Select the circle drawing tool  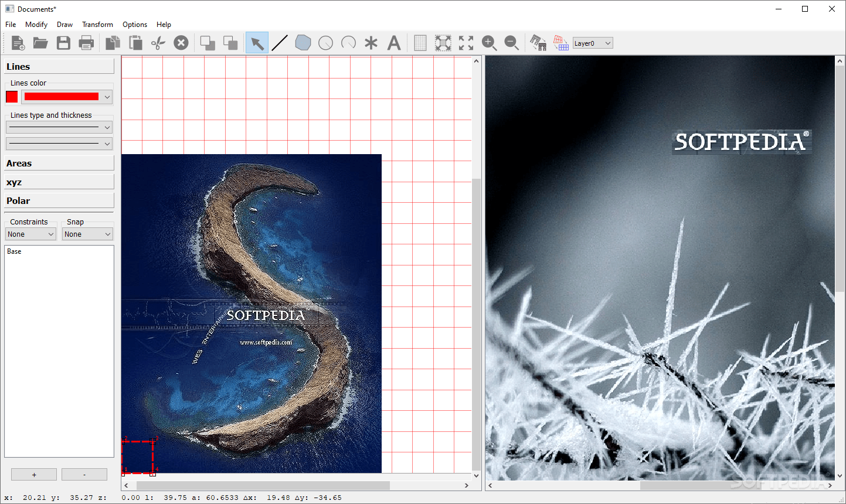pos(325,43)
